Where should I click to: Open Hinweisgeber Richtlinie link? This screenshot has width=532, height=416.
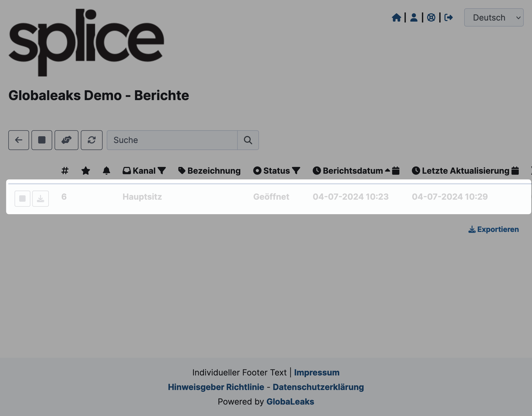216,387
